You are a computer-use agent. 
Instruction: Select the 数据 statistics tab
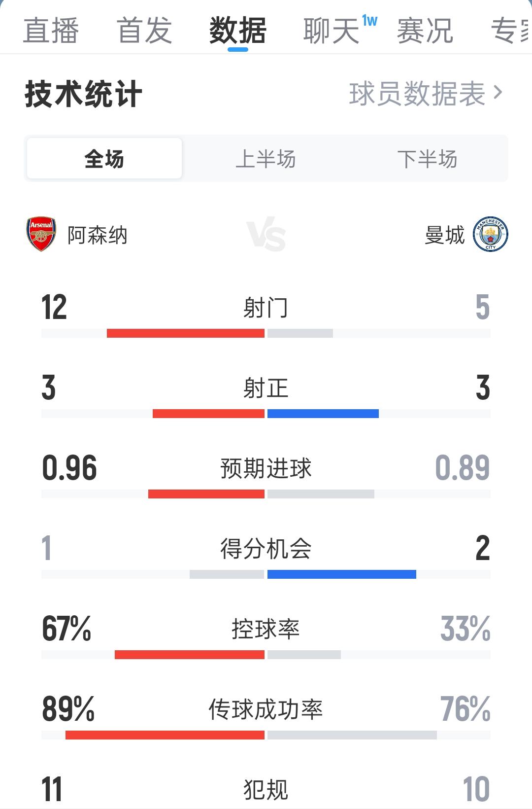pyautogui.click(x=238, y=31)
